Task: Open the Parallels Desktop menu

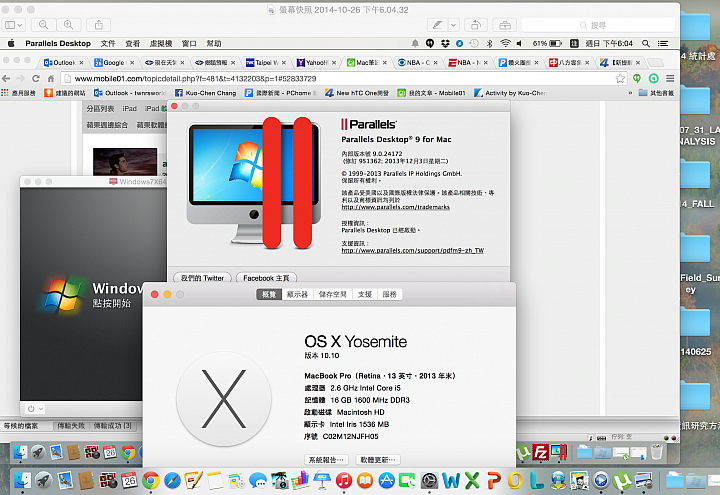Action: click(58, 43)
